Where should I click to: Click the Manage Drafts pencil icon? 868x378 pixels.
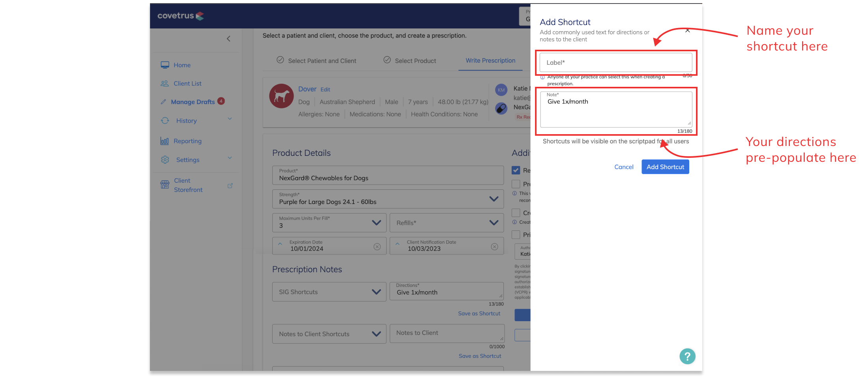coord(164,101)
